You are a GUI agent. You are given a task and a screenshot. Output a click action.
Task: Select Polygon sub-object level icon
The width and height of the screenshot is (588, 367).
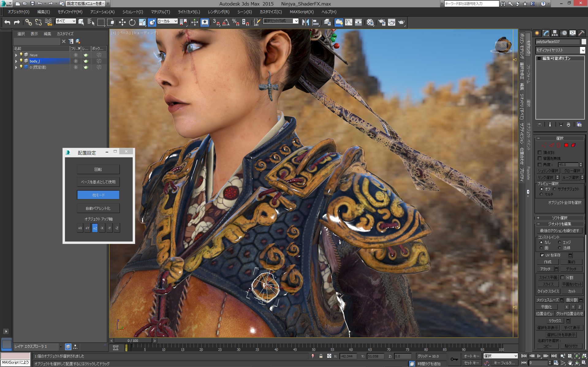point(566,145)
